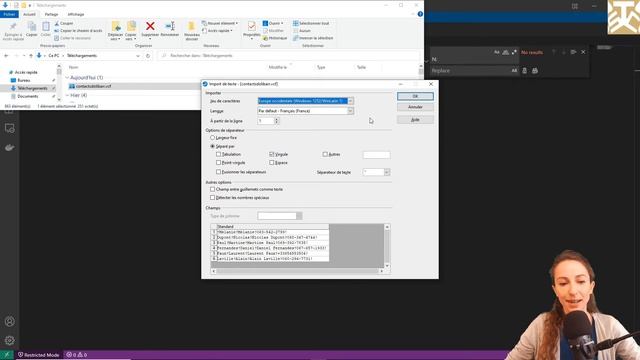Click the OK button in import dialog
The image size is (640, 360).
[x=415, y=96]
